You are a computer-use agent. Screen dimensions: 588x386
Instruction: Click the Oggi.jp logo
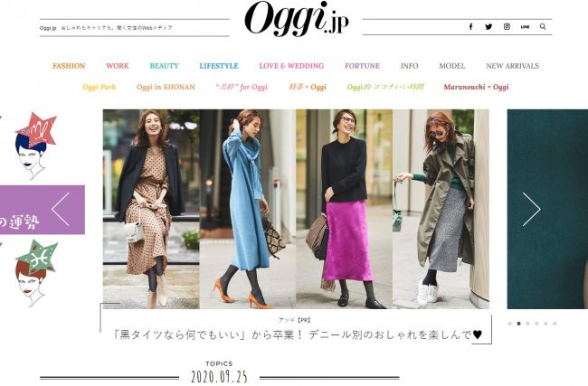[296, 18]
